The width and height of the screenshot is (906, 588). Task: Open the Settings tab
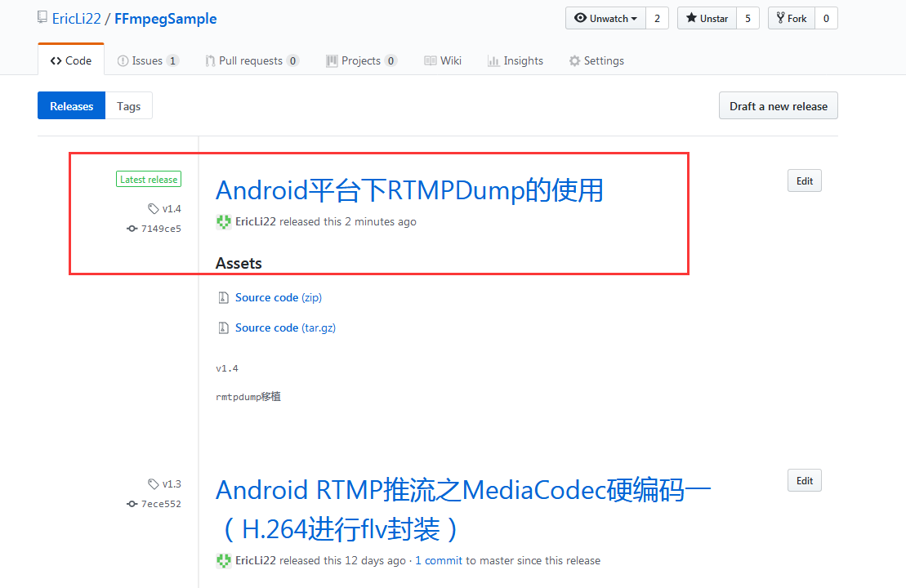pyautogui.click(x=596, y=60)
